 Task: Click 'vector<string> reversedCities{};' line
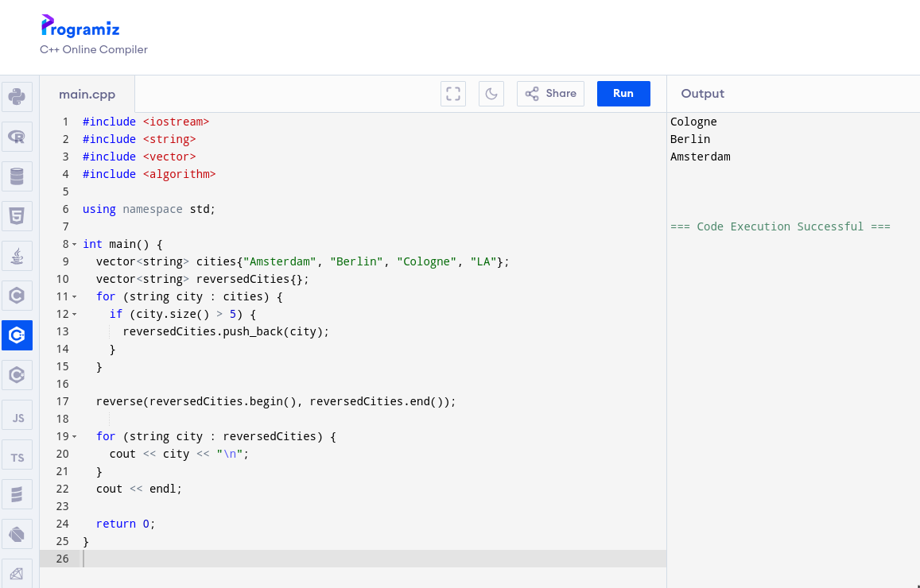point(203,279)
